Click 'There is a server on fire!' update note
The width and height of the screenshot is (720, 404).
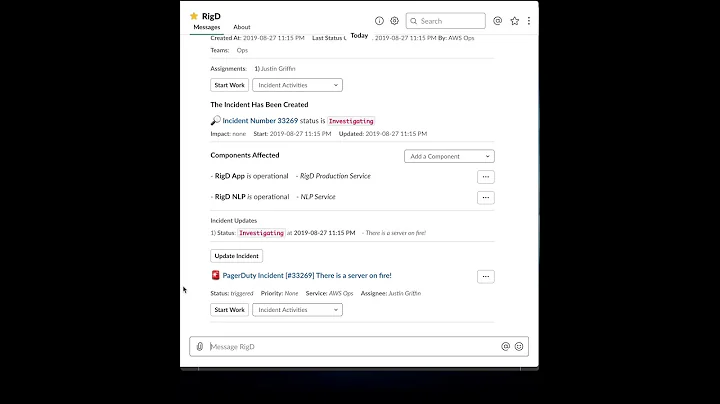[x=396, y=233]
